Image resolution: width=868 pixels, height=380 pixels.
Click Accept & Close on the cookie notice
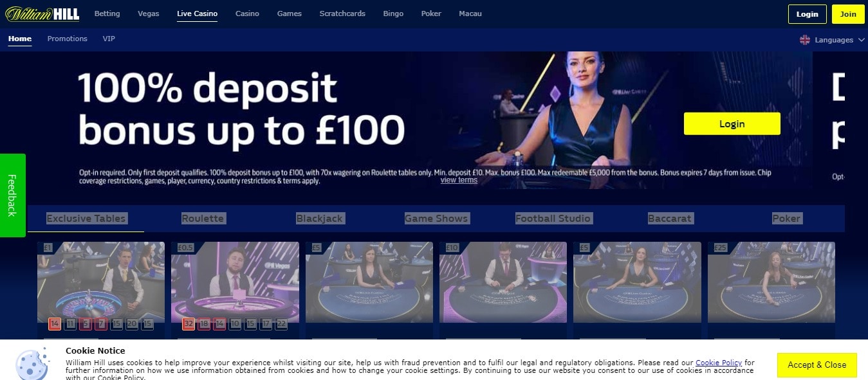[817, 365]
